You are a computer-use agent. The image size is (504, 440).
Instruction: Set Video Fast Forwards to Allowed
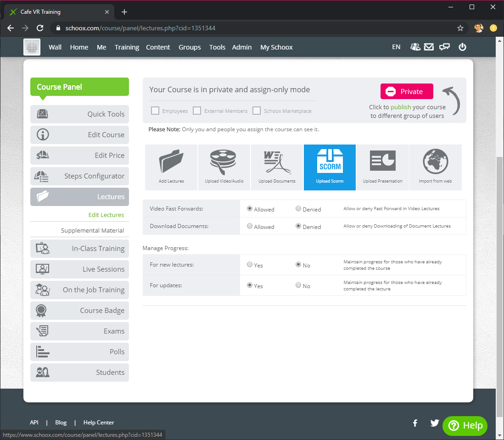[x=249, y=209]
